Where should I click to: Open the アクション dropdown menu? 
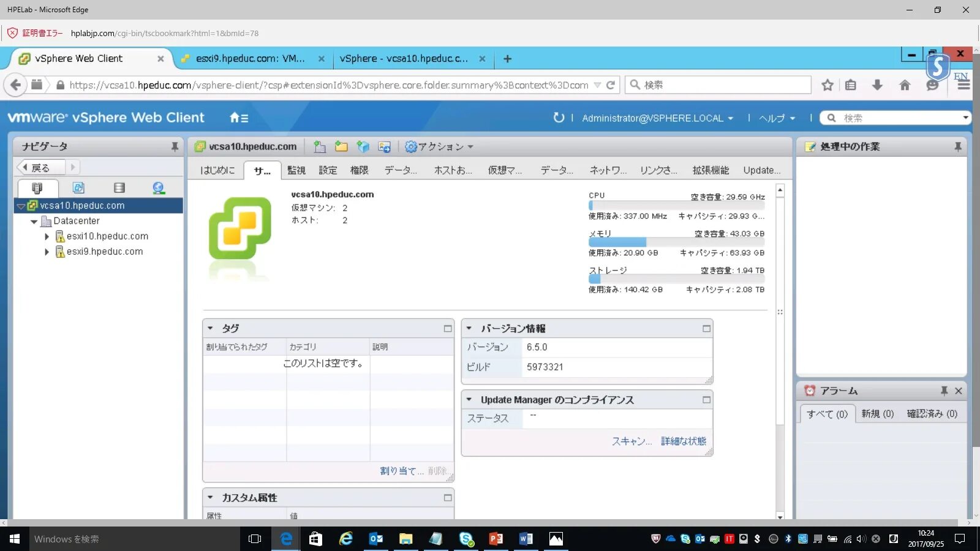[439, 147]
